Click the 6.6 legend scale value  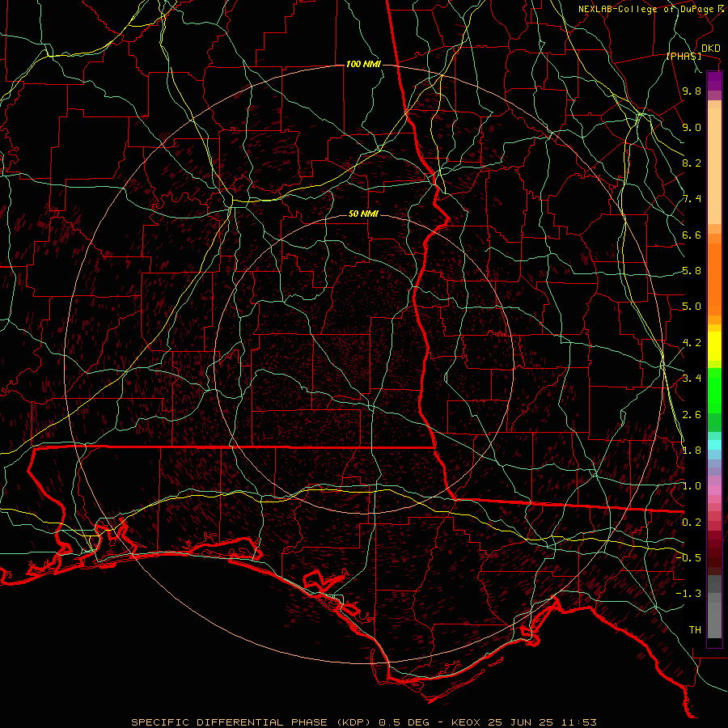pyautogui.click(x=692, y=235)
